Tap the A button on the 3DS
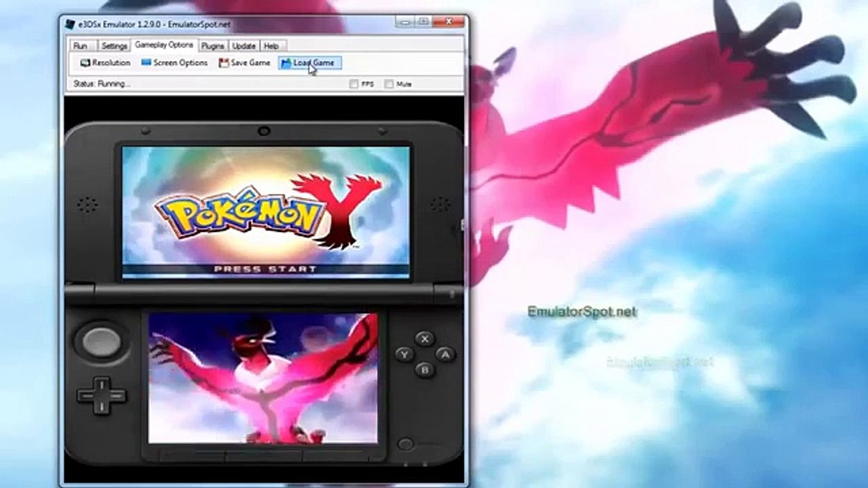Image resolution: width=868 pixels, height=488 pixels. (x=444, y=354)
